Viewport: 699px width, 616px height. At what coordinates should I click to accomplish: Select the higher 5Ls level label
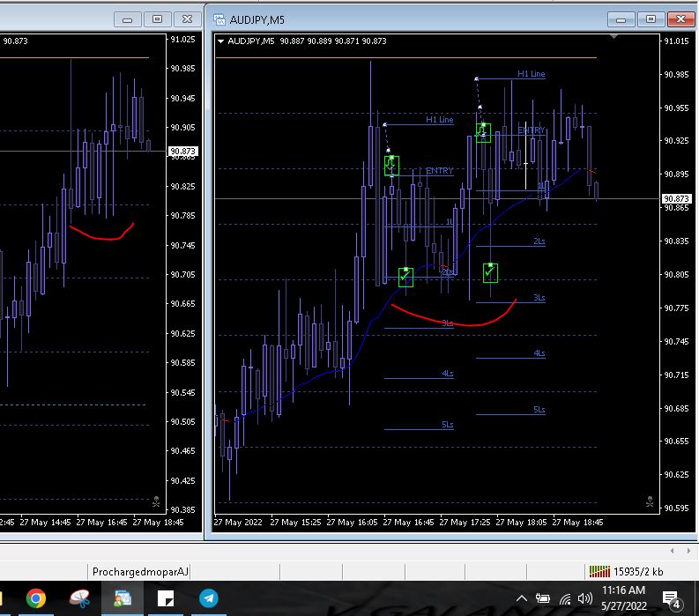point(539,409)
